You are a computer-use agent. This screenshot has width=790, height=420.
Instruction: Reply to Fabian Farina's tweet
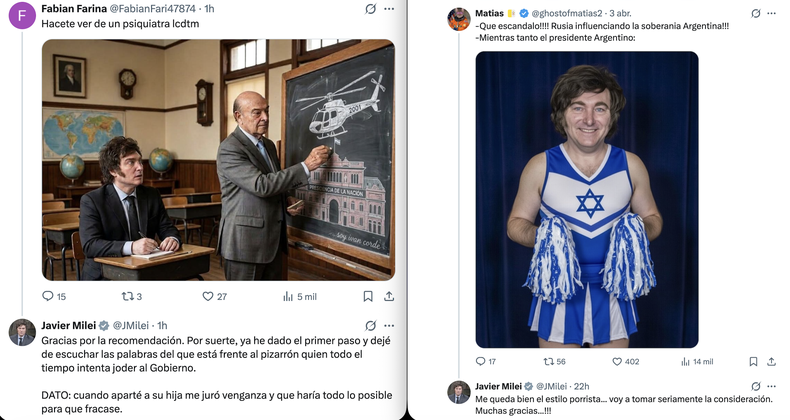(47, 296)
